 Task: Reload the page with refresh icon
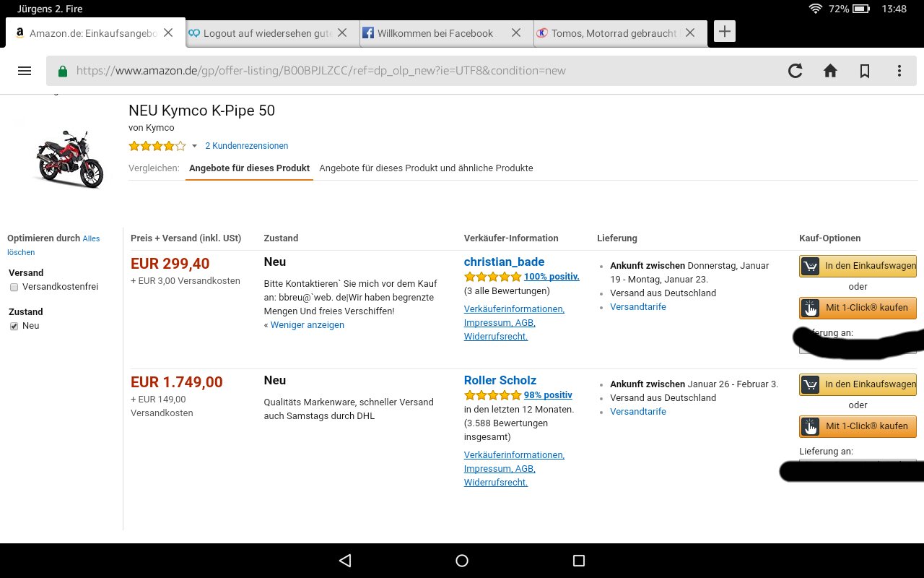point(796,71)
